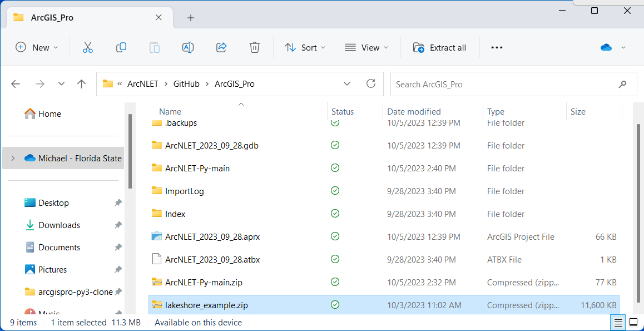Click the Extract all button

click(440, 48)
